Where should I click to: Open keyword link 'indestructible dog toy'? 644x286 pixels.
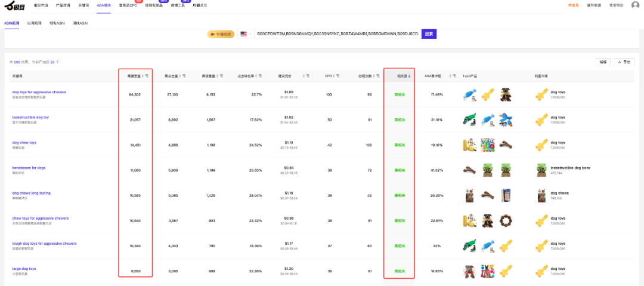coord(30,117)
